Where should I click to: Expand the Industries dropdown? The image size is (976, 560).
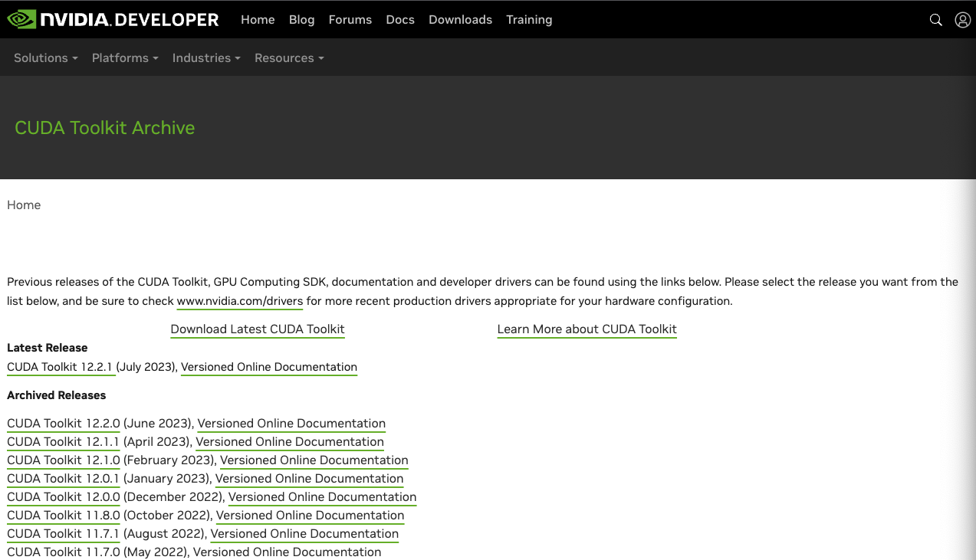pos(206,58)
